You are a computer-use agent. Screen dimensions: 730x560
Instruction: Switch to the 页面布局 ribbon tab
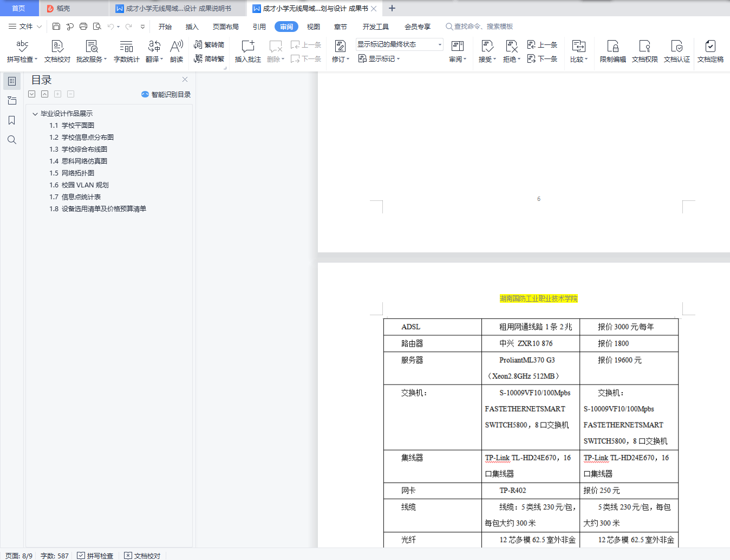pos(226,27)
